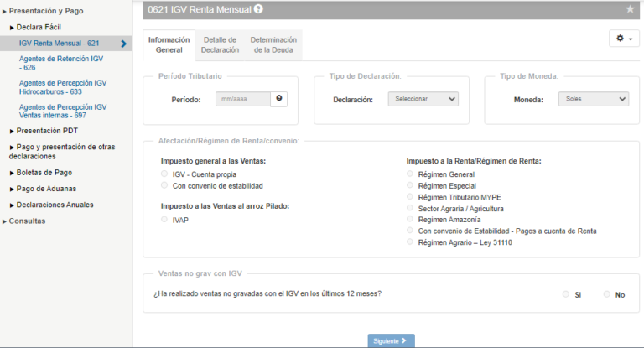Open Agentes de Percepción IGV Ventas internas - 697
The height and width of the screenshot is (348, 644).
pyautogui.click(x=62, y=112)
